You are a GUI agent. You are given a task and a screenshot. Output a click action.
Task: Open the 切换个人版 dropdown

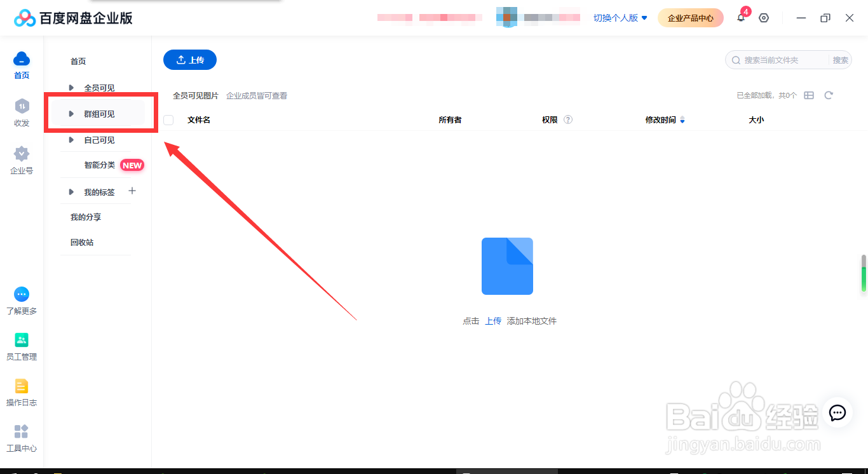(x=620, y=18)
